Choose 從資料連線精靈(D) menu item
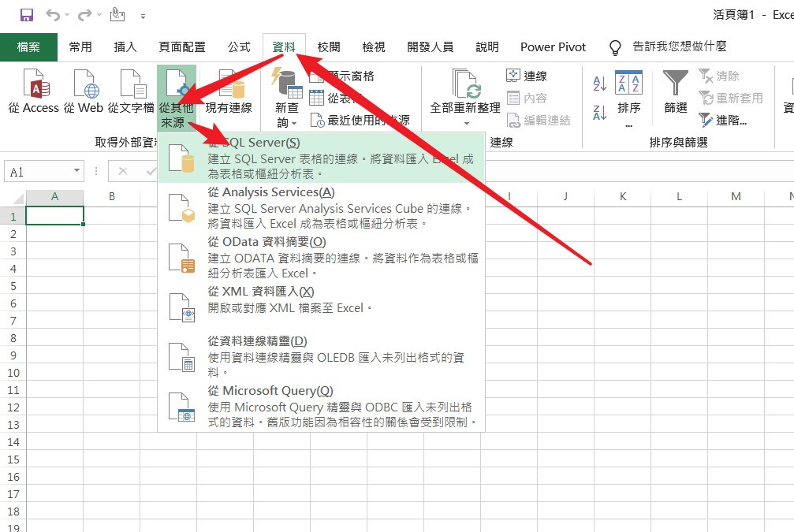794x532 pixels. [x=322, y=355]
